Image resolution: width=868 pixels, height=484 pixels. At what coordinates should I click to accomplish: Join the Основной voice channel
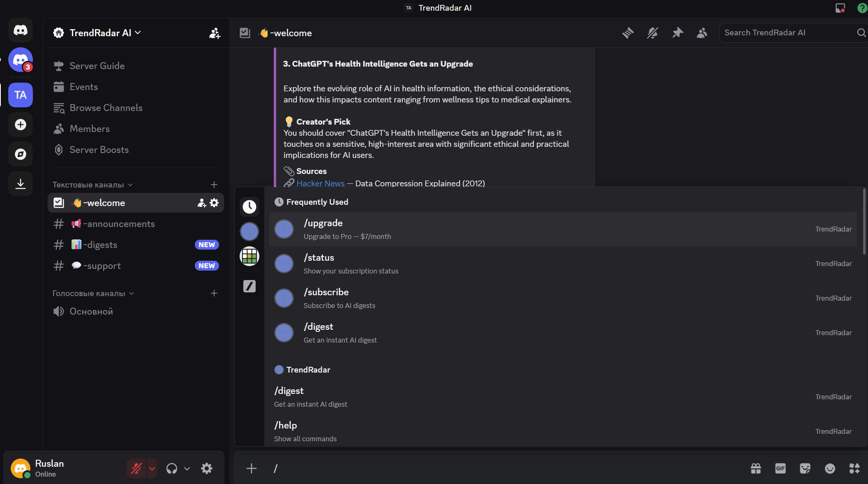[x=136, y=311]
